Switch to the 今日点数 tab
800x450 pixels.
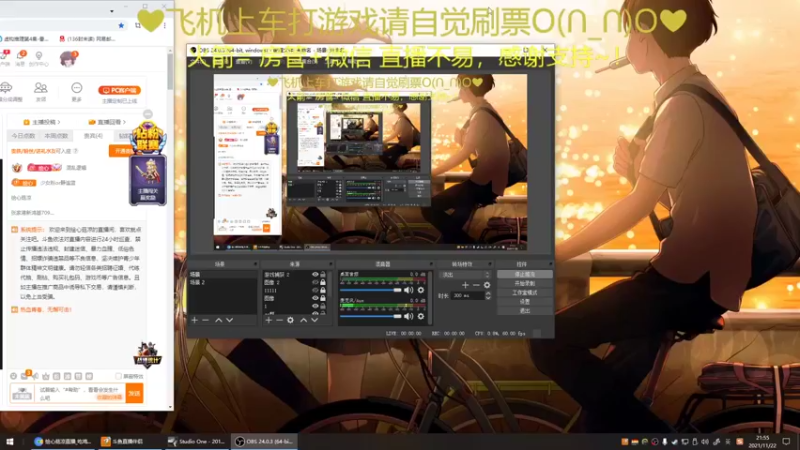tap(23, 136)
